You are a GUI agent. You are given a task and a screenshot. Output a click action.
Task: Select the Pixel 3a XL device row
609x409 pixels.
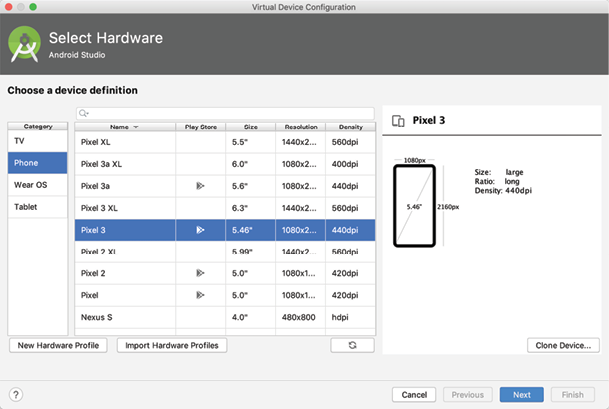(225, 164)
